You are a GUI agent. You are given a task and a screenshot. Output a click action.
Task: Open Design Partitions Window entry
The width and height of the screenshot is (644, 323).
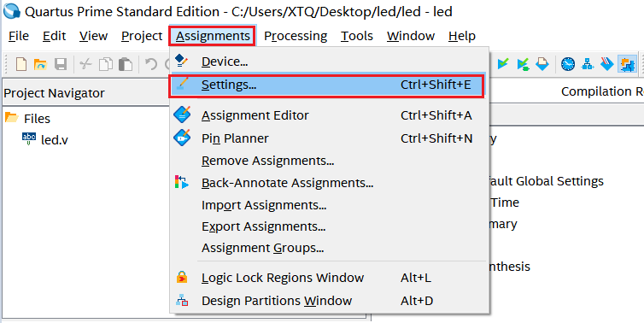(329, 301)
